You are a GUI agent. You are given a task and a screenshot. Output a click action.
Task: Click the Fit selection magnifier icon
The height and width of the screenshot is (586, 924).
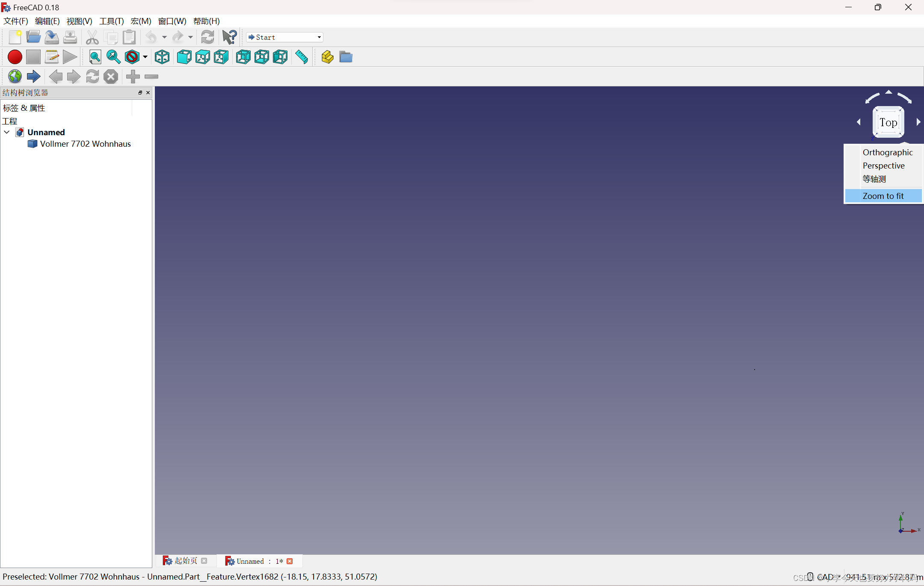click(x=113, y=57)
